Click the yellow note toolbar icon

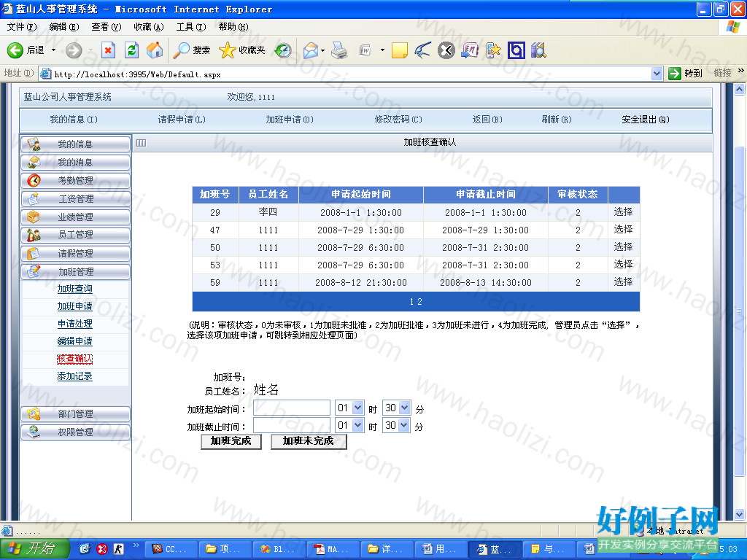(399, 50)
